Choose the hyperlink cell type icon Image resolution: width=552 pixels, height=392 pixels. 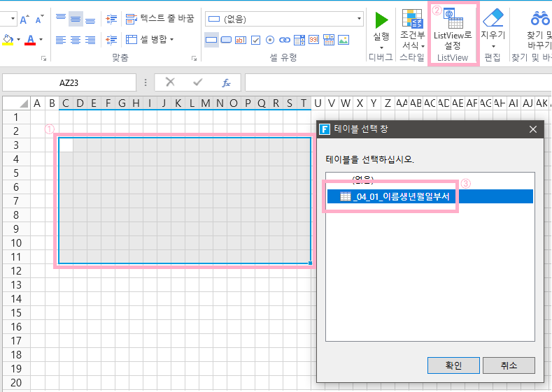(x=285, y=40)
